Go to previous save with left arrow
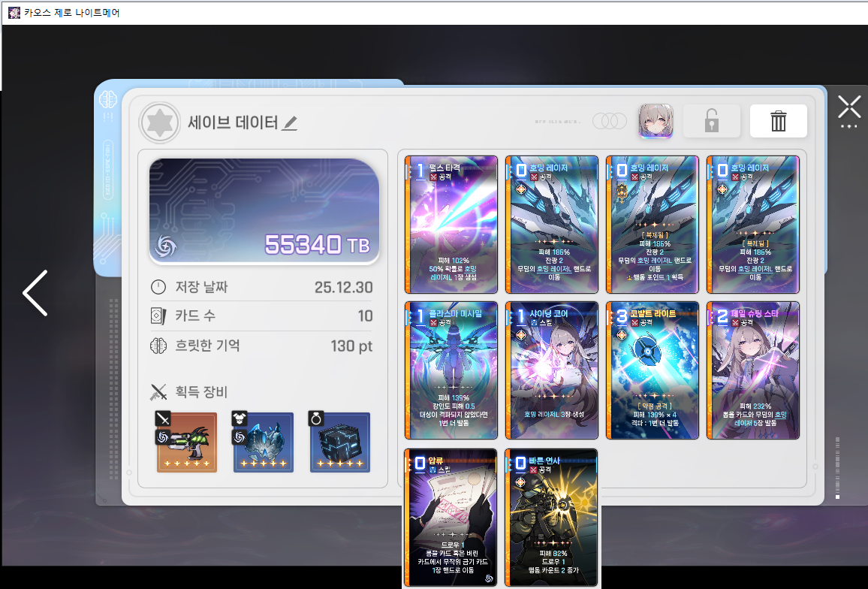The image size is (868, 589). click(35, 292)
